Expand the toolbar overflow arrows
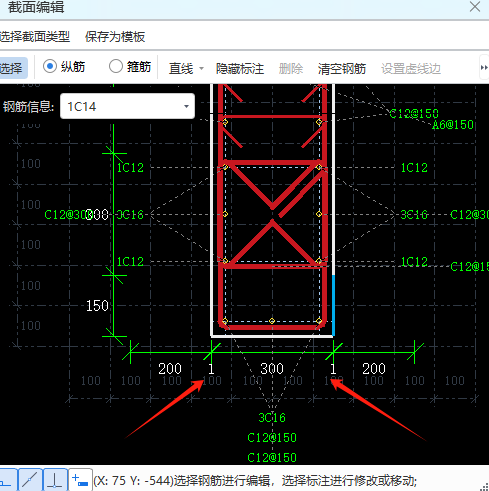Viewport: 489px width, 491px height. 484,68
